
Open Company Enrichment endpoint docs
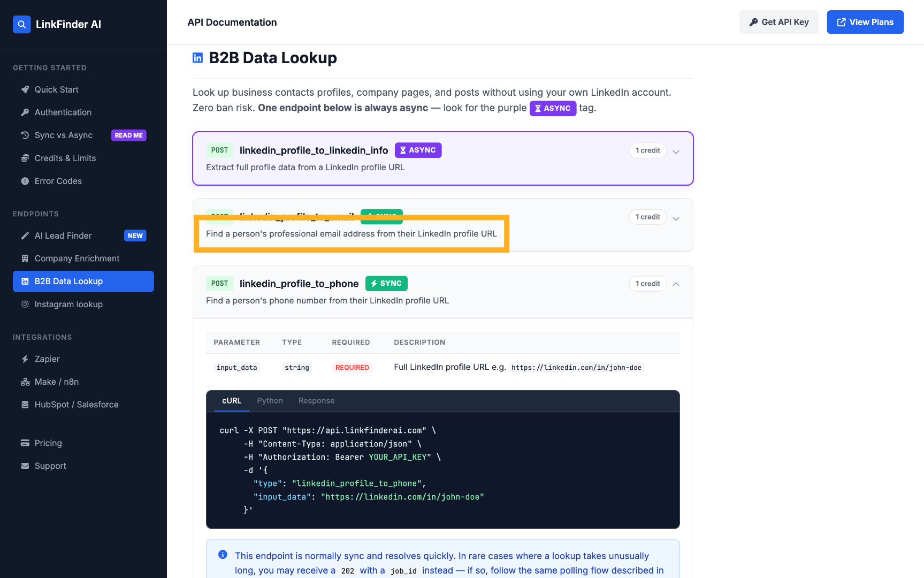[x=83, y=258]
